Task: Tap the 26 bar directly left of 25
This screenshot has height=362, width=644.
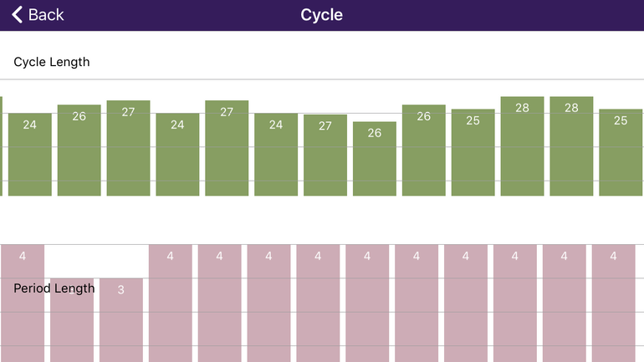Action: pyautogui.click(x=424, y=150)
